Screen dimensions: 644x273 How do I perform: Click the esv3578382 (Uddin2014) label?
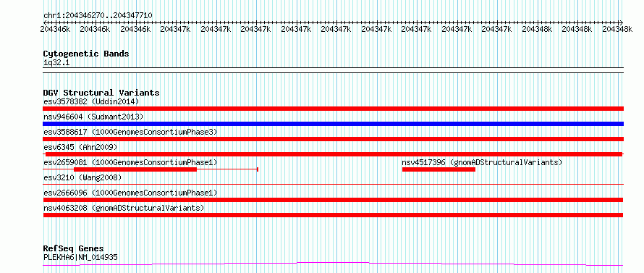click(x=91, y=101)
